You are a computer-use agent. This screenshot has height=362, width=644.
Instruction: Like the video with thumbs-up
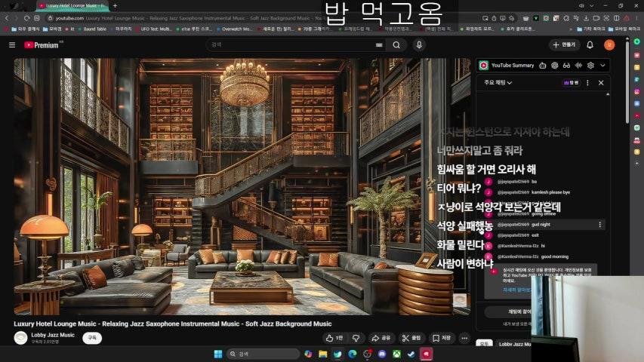pos(334,338)
